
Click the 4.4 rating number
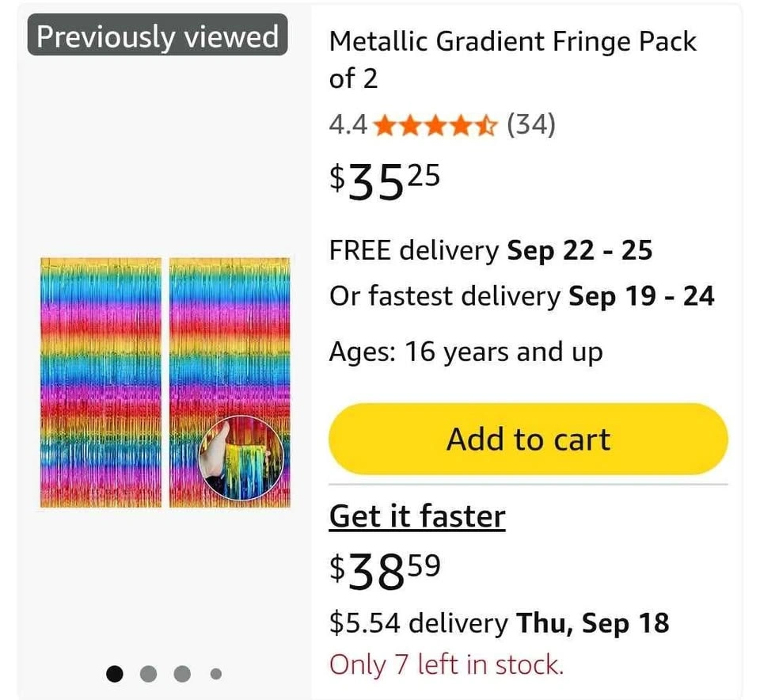pos(347,124)
